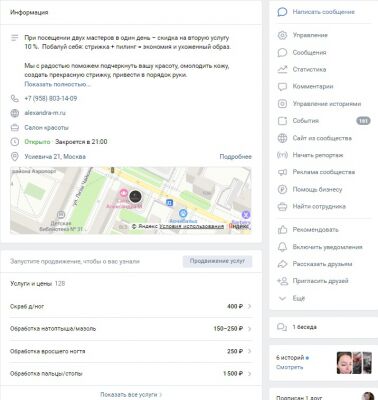378x400 pixels.
Task: Click the clock icon by opening hours
Action: pyautogui.click(x=15, y=142)
